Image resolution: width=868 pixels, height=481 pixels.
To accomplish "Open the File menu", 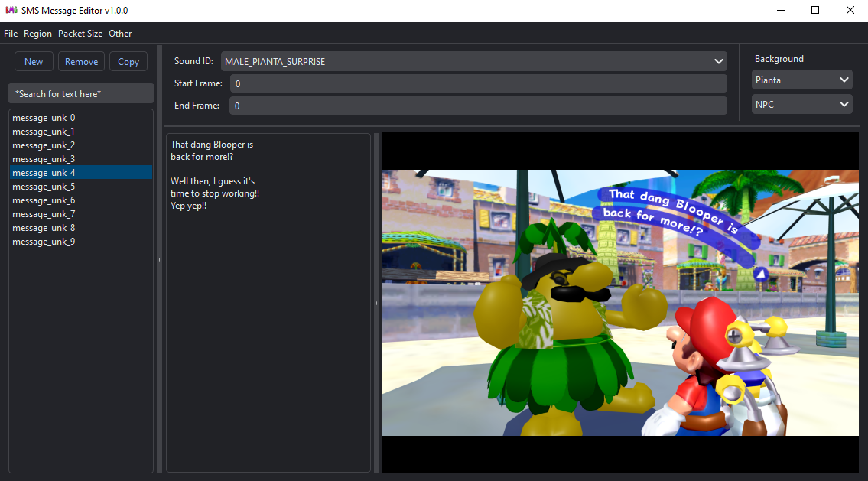I will 11,33.
